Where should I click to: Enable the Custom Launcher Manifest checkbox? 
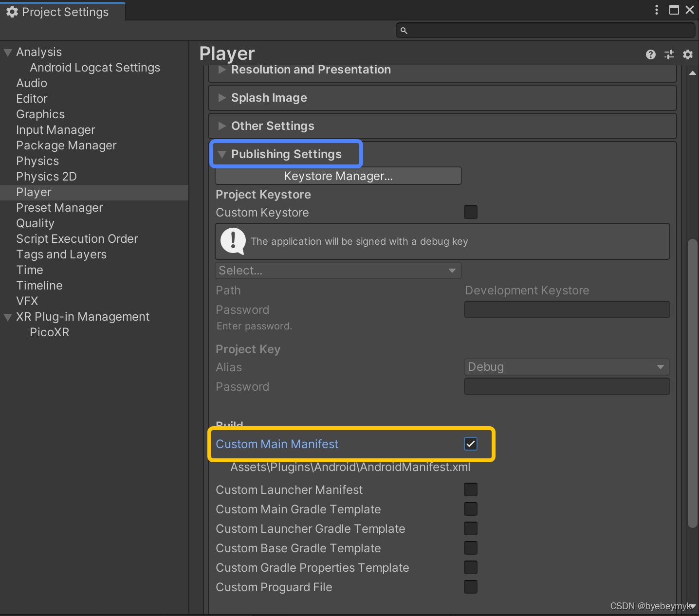471,489
